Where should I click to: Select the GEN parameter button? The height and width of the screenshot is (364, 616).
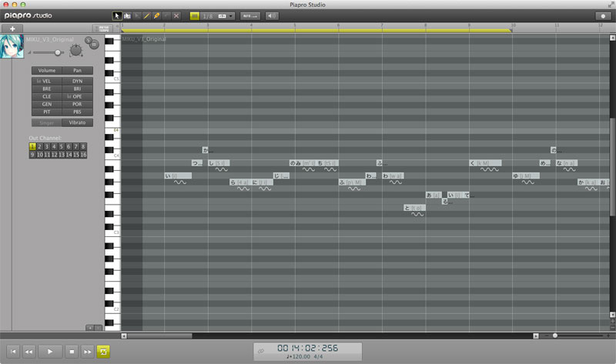[x=47, y=105]
